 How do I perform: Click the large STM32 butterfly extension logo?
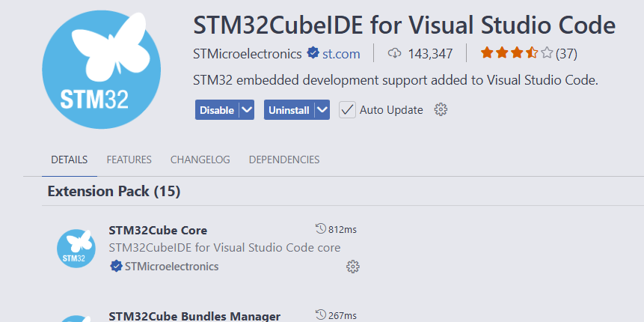(x=102, y=70)
